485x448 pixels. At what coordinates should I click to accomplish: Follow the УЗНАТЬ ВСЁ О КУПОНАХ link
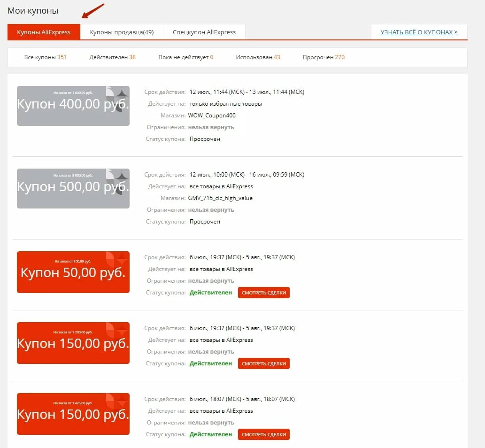419,32
